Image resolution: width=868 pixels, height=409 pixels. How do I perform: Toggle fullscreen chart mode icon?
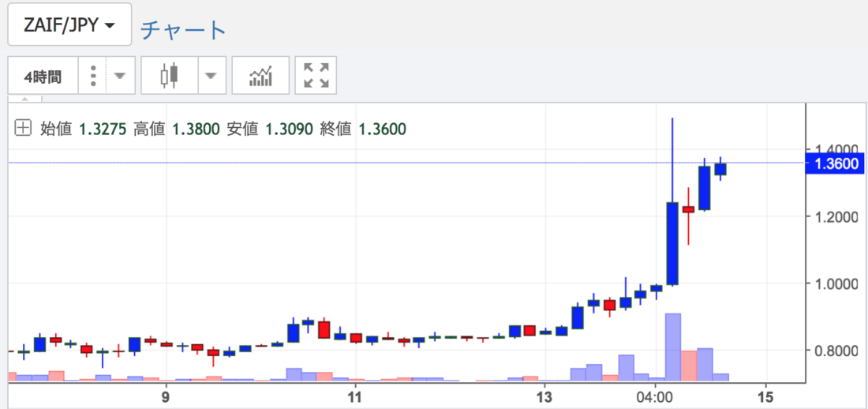click(x=316, y=76)
